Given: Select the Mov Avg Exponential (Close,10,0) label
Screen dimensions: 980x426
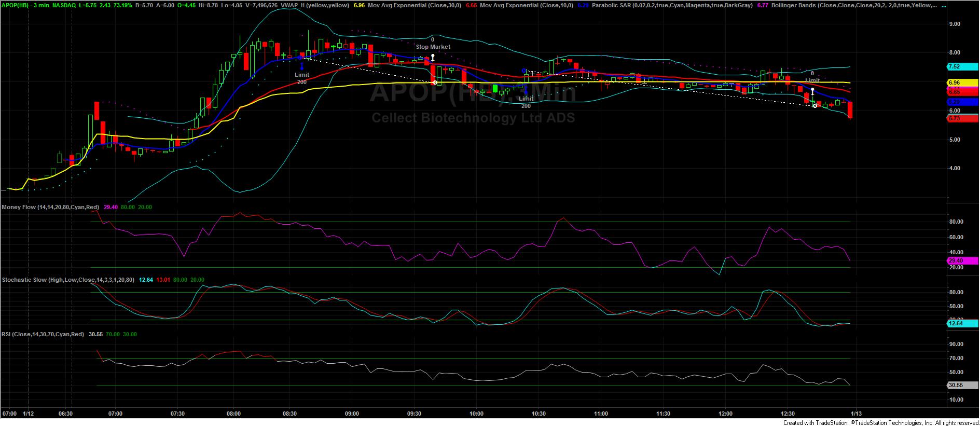Looking at the screenshot, I should [x=528, y=5].
